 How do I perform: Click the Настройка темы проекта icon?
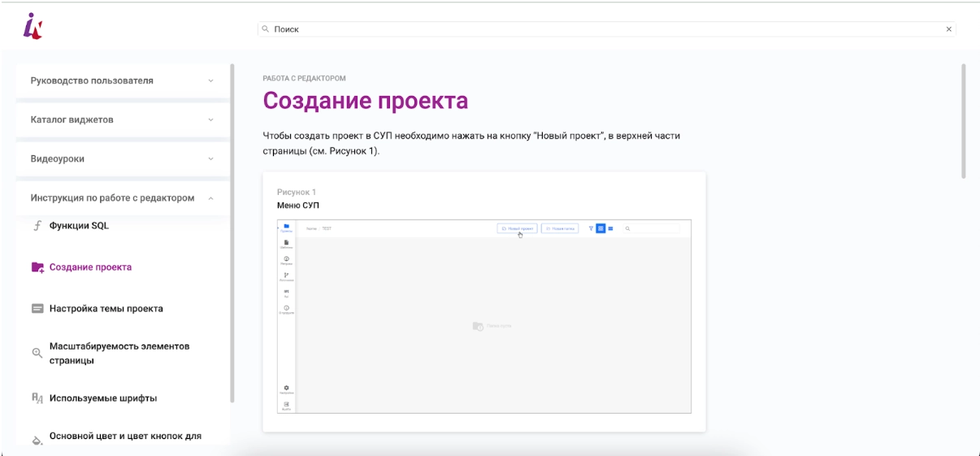click(37, 309)
